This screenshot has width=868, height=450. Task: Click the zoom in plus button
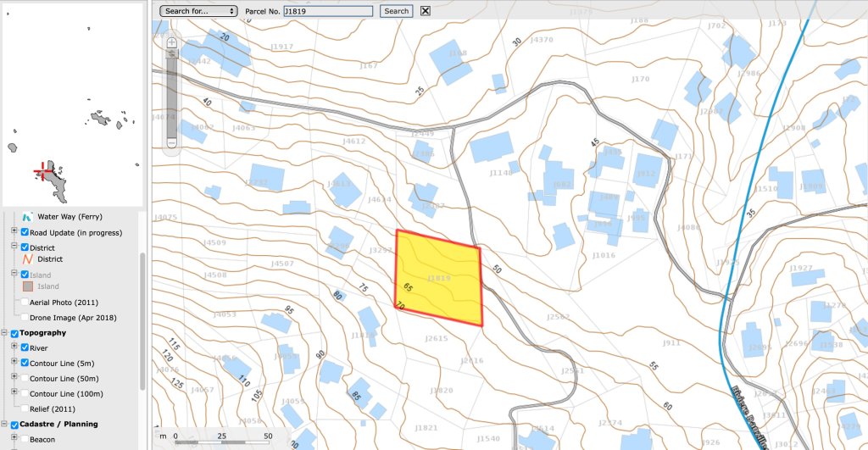pos(172,42)
